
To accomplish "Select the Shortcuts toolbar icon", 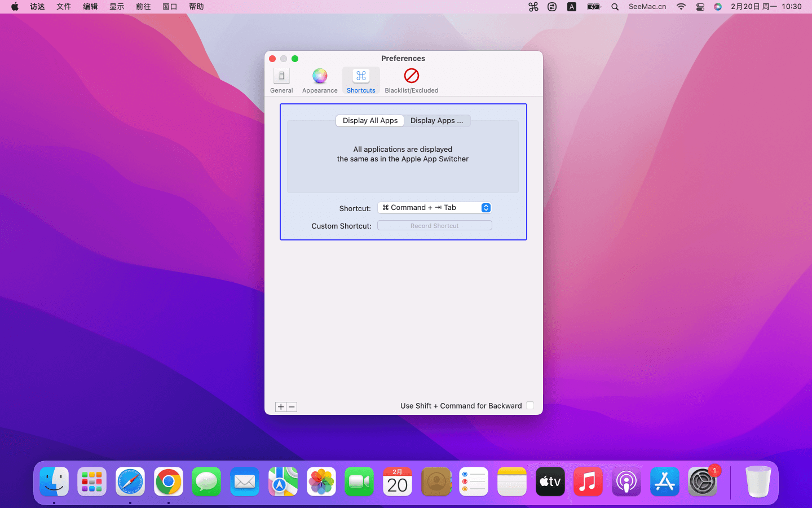I will (x=361, y=81).
